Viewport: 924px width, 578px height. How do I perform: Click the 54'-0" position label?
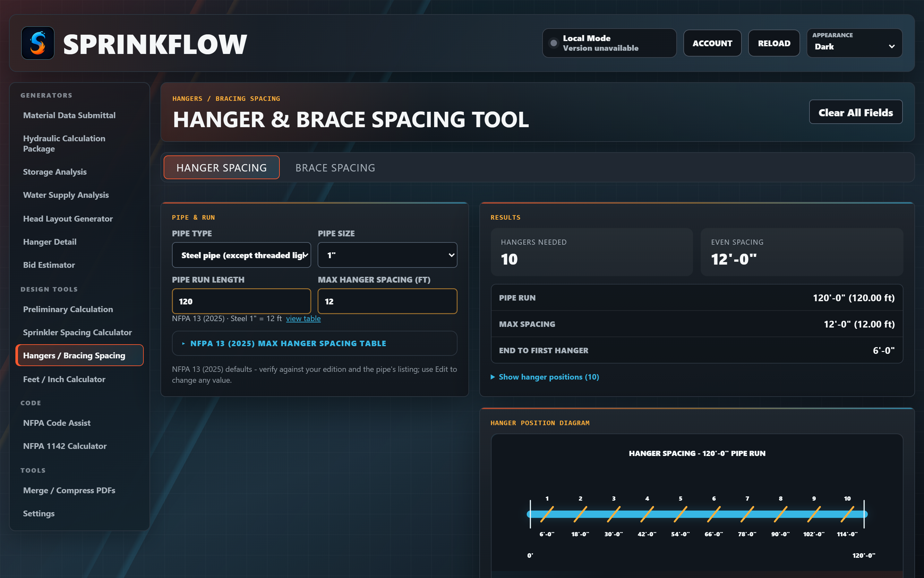coord(680,534)
